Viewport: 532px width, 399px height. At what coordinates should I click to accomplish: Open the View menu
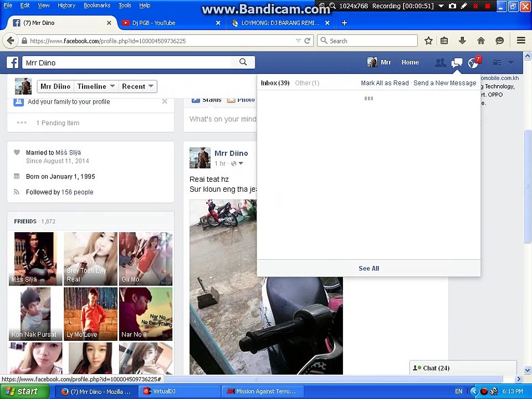(43, 5)
